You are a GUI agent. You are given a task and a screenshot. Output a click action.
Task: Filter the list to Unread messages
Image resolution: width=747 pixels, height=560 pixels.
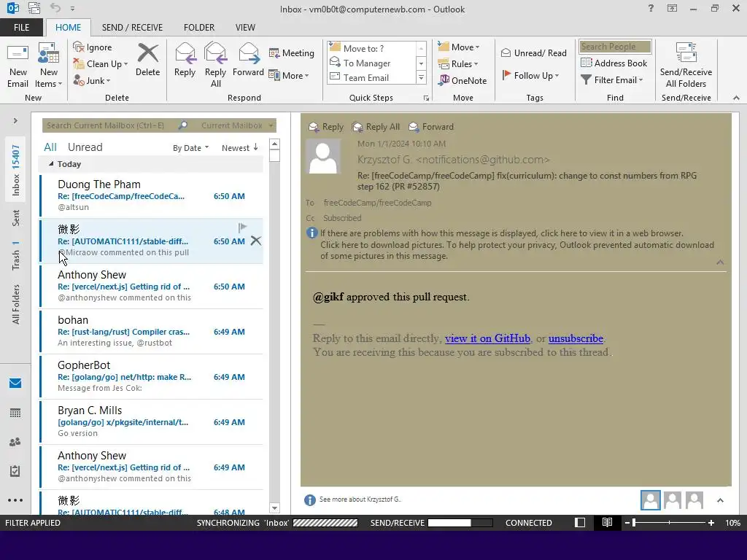point(85,147)
